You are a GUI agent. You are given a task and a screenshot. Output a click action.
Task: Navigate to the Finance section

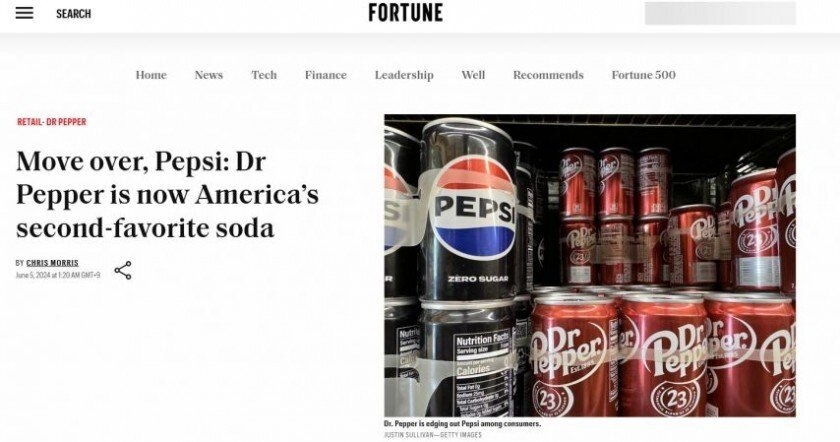[x=326, y=75]
